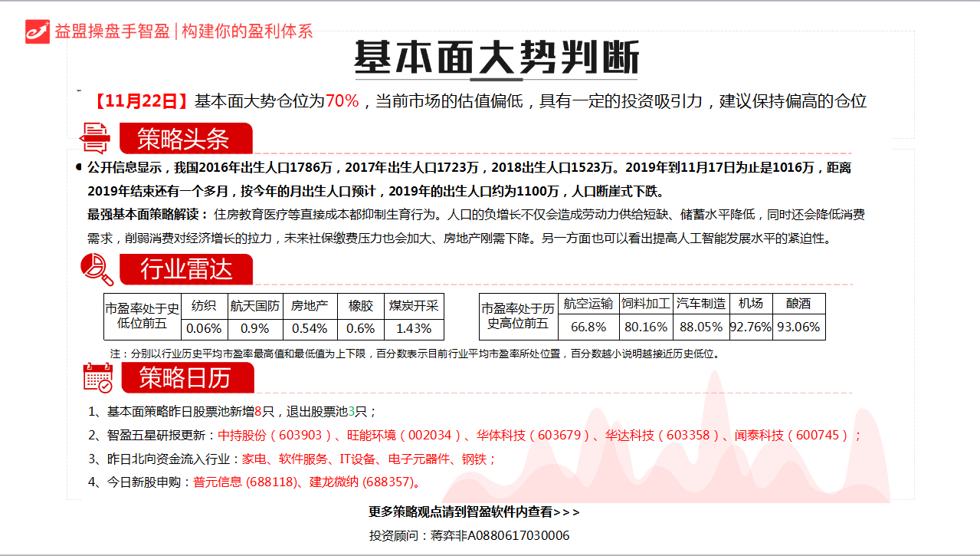The height and width of the screenshot is (556, 980).
Task: Select the 煤炭开采 industry header cell
Action: [x=414, y=305]
